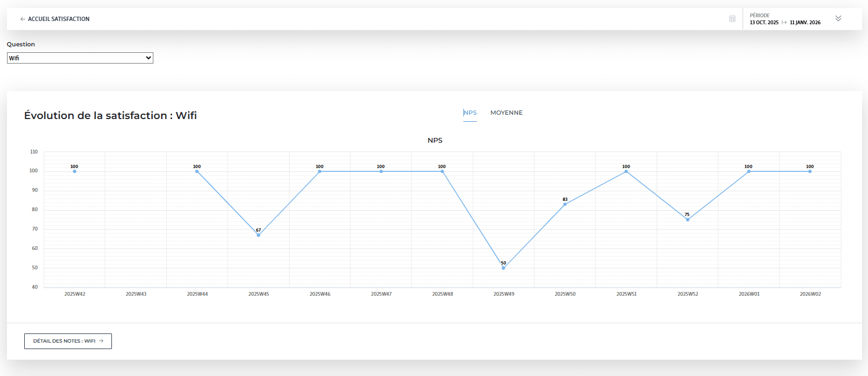Select the end date 11 janv. 2026

pos(805,23)
